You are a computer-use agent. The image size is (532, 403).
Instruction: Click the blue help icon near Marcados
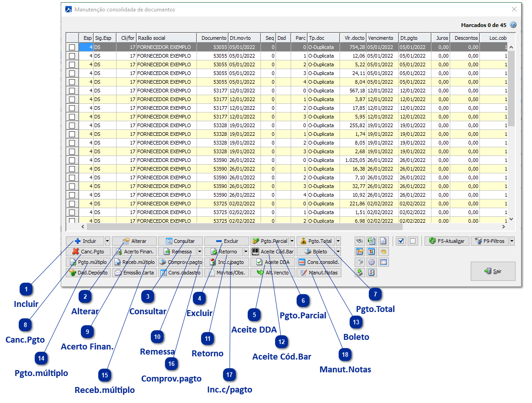(x=513, y=25)
